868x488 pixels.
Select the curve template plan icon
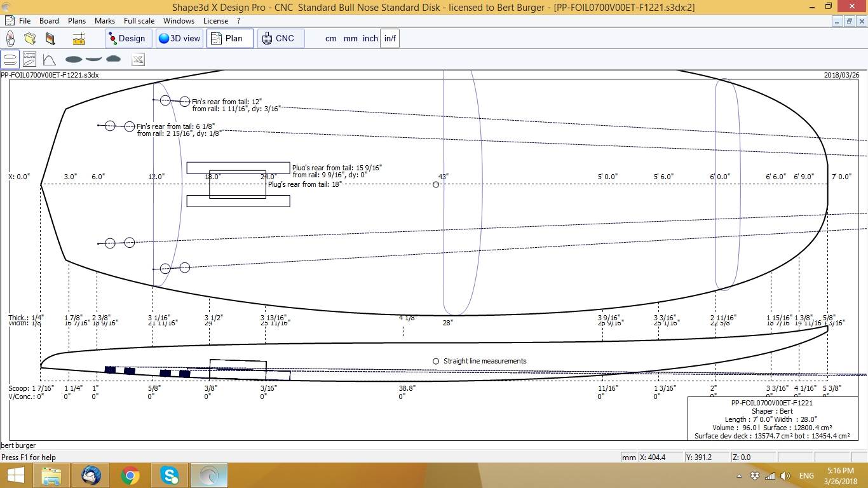pyautogui.click(x=49, y=60)
